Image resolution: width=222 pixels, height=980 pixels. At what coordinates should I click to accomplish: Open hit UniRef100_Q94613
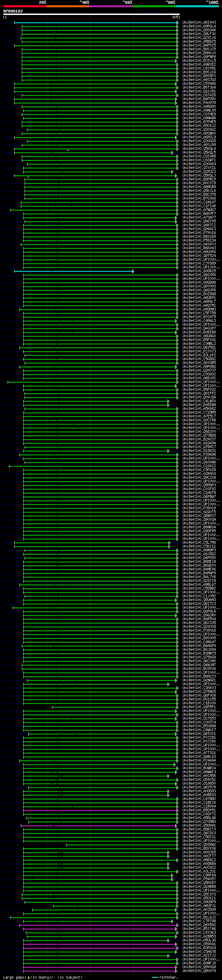coord(199,229)
